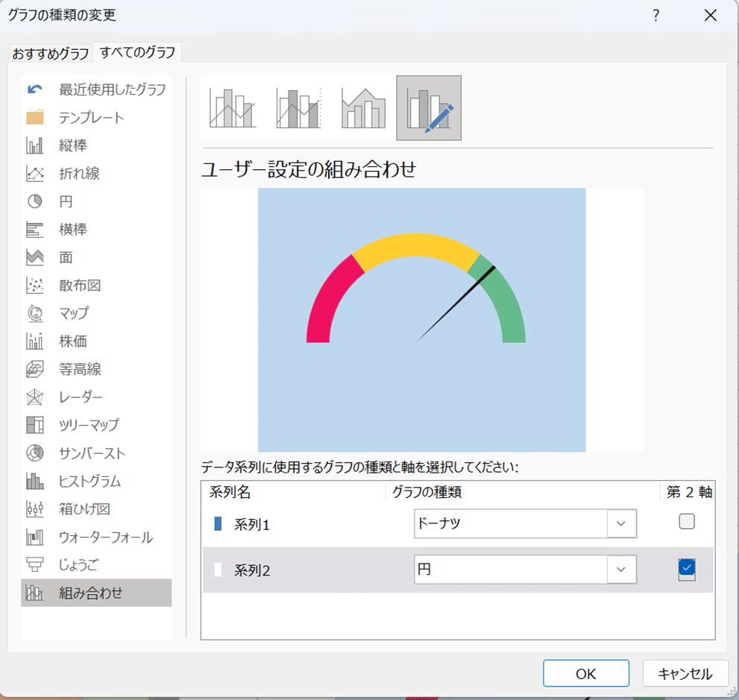Close the グラフの種類の変更 dialog
This screenshot has height=700, width=739.
[x=711, y=16]
